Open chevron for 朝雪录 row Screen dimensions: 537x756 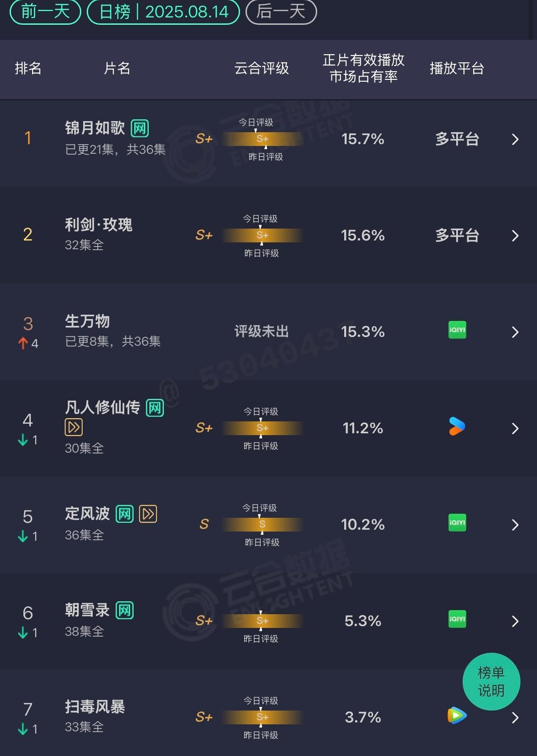pos(515,621)
